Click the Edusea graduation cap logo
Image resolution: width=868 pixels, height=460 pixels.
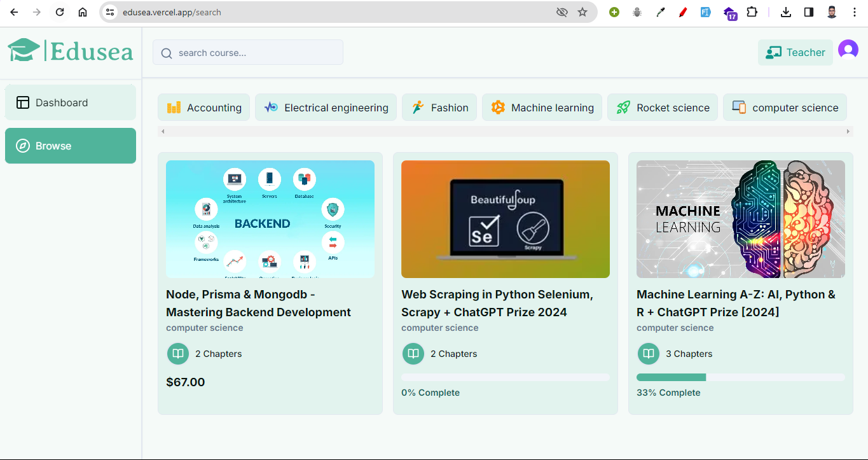(24, 50)
